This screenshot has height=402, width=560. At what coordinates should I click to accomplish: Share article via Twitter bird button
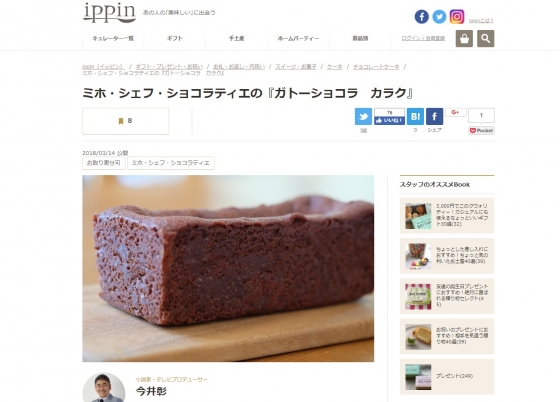363,116
